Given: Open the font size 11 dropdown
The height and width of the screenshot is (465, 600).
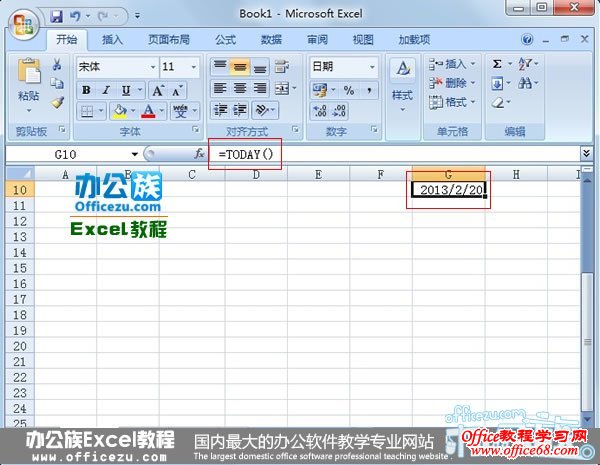Looking at the screenshot, I should click(194, 67).
